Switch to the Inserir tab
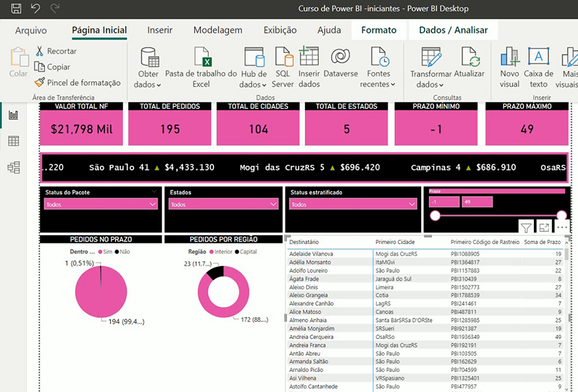The image size is (578, 392). (160, 30)
